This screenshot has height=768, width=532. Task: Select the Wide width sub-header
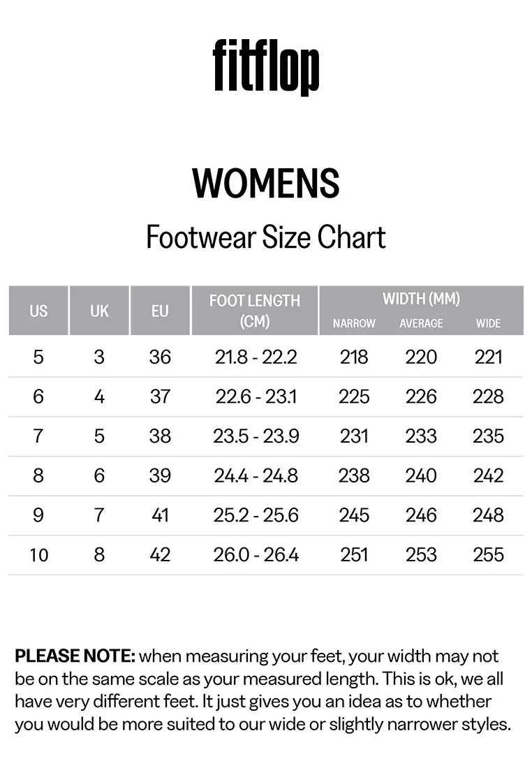tap(488, 323)
